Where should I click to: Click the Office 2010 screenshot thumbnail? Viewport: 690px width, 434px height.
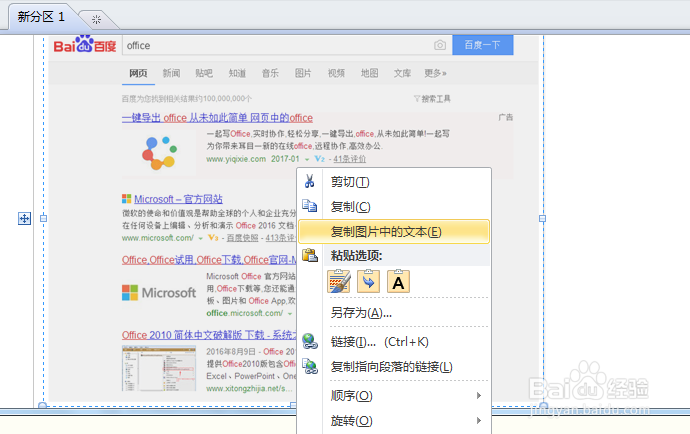(159, 368)
